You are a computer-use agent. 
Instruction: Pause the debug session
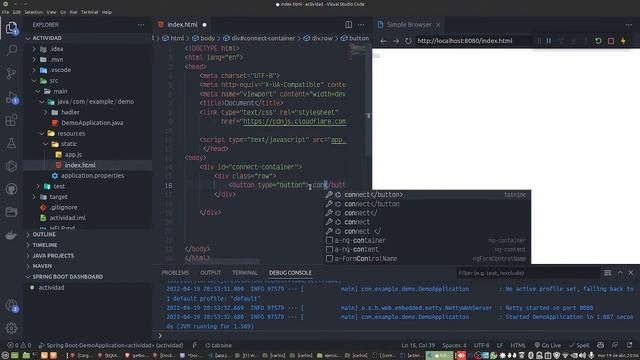tap(549, 41)
